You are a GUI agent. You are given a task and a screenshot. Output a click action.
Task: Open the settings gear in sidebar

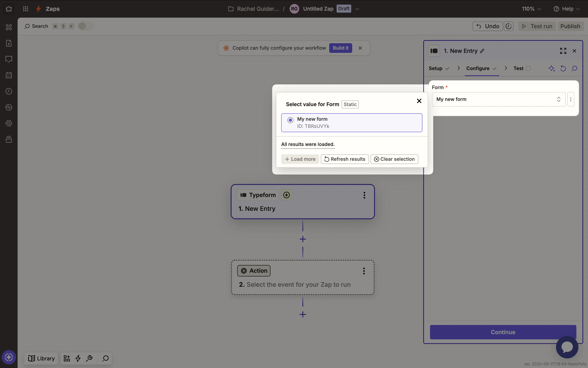tap(9, 123)
